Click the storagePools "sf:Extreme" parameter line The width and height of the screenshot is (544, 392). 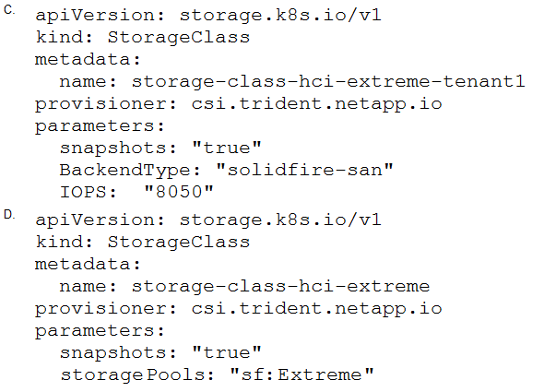[x=218, y=375]
